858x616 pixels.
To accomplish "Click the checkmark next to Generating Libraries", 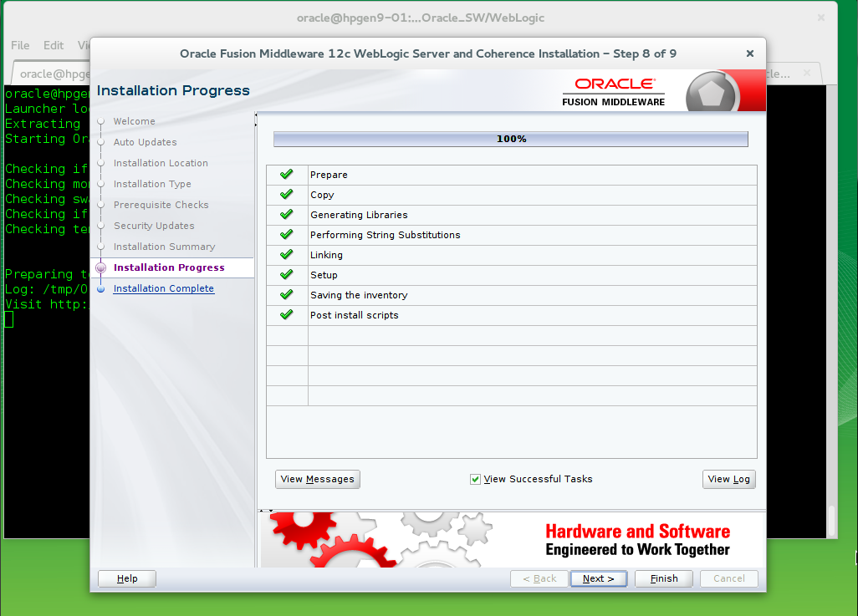I will point(287,215).
